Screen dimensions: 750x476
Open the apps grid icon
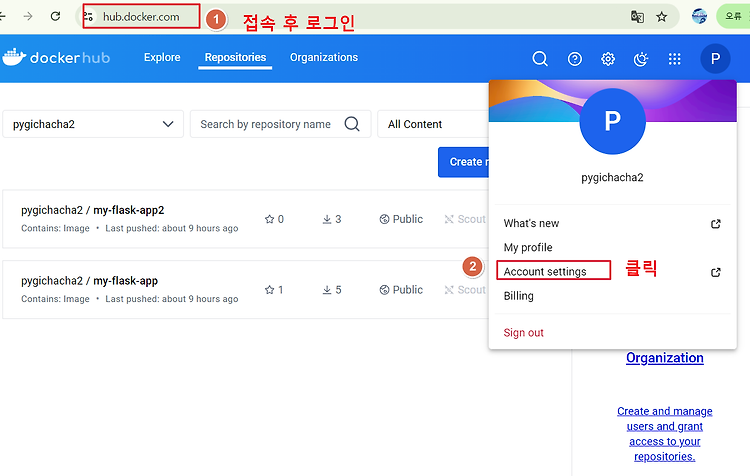[674, 59]
